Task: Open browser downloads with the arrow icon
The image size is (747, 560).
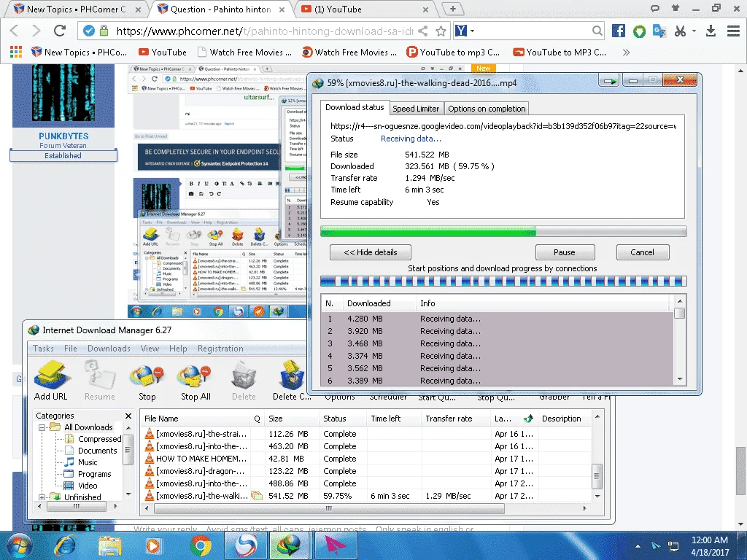Action: tap(711, 31)
